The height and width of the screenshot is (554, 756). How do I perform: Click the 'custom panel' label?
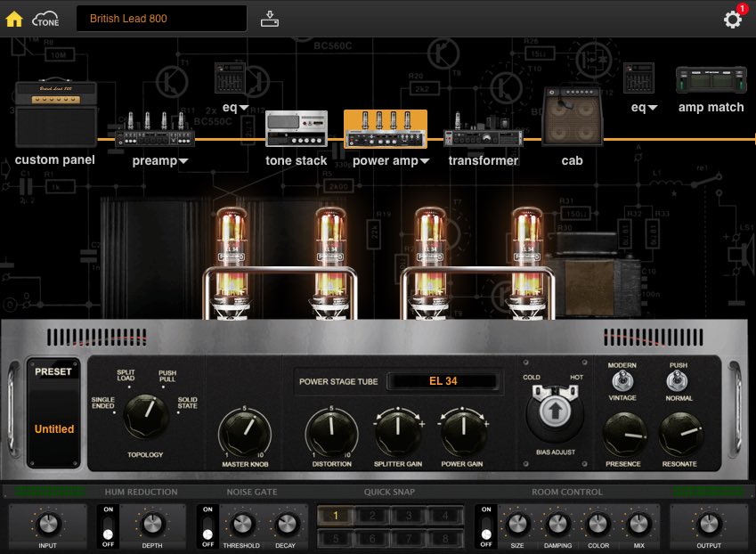tap(54, 160)
